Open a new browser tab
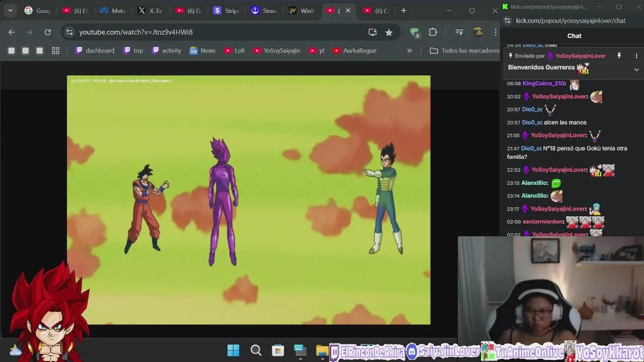This screenshot has height=362, width=644. tap(404, 11)
